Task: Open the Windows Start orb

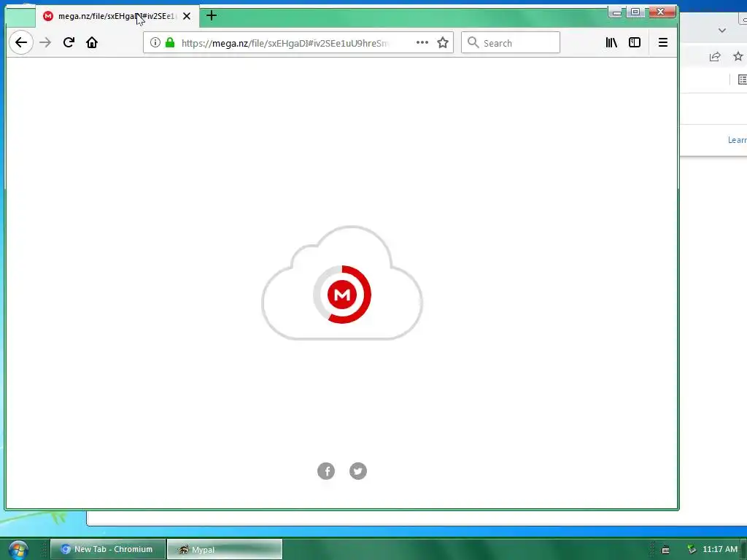Action: click(18, 550)
